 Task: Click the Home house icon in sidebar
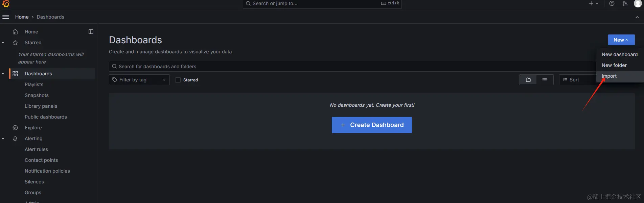point(15,32)
